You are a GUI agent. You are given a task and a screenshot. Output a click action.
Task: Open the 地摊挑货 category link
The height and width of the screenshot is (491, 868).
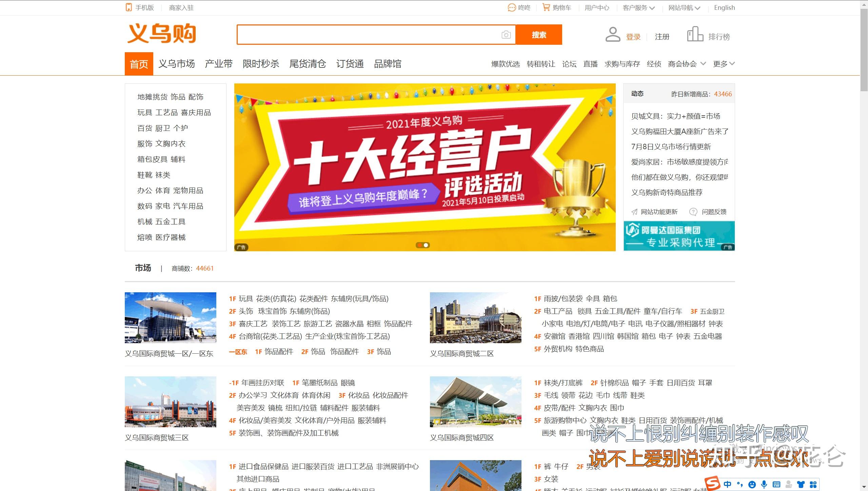click(x=152, y=97)
